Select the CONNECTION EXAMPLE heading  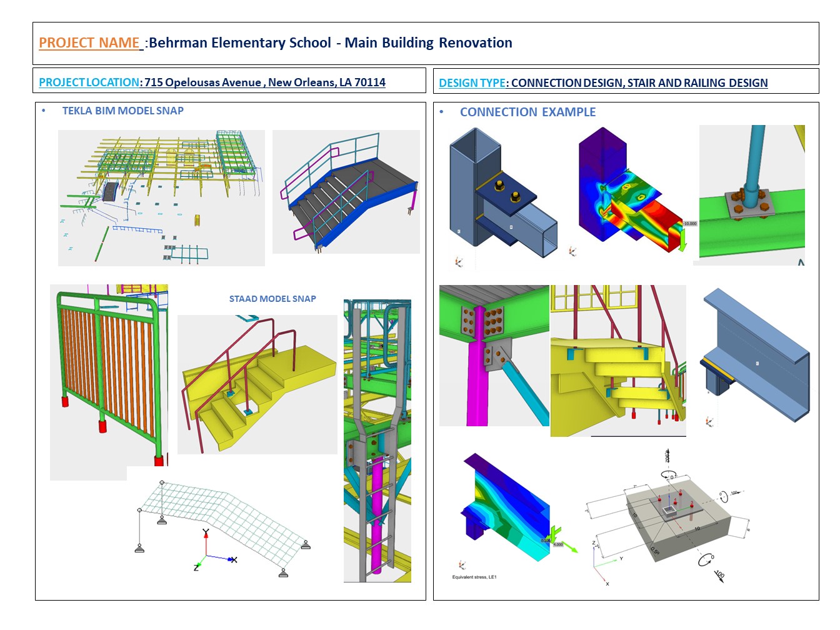[x=527, y=112]
